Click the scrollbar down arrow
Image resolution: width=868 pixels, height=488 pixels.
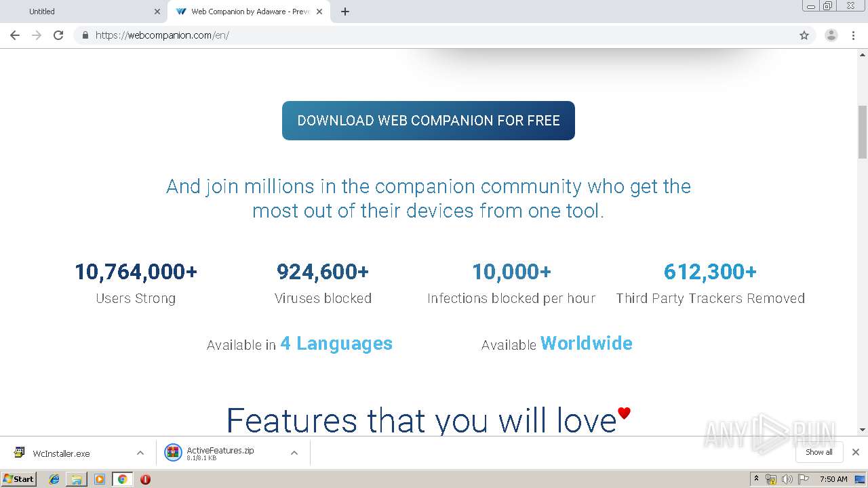click(863, 430)
